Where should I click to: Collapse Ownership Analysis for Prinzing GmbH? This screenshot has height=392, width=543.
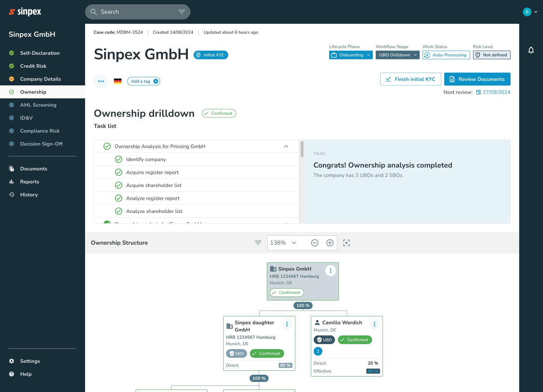click(286, 146)
